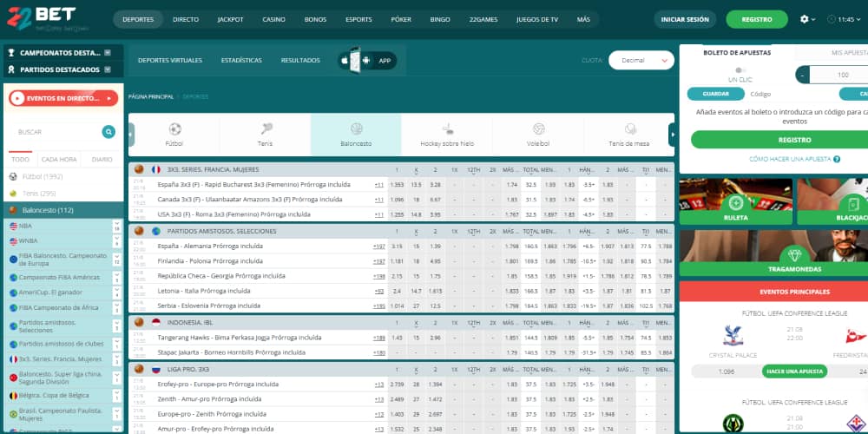This screenshot has width=868, height=434.
Task: Select the Baloncesto ball icon in carousel
Action: (356, 129)
